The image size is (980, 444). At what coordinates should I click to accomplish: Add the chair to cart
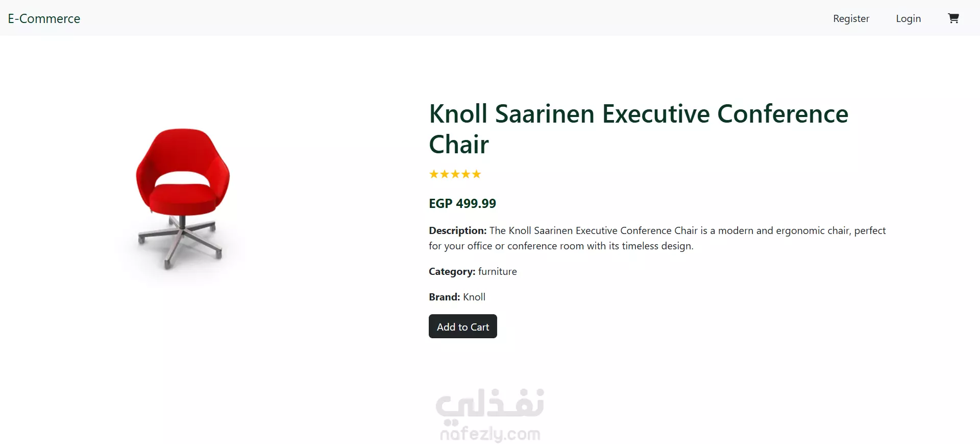point(463,326)
